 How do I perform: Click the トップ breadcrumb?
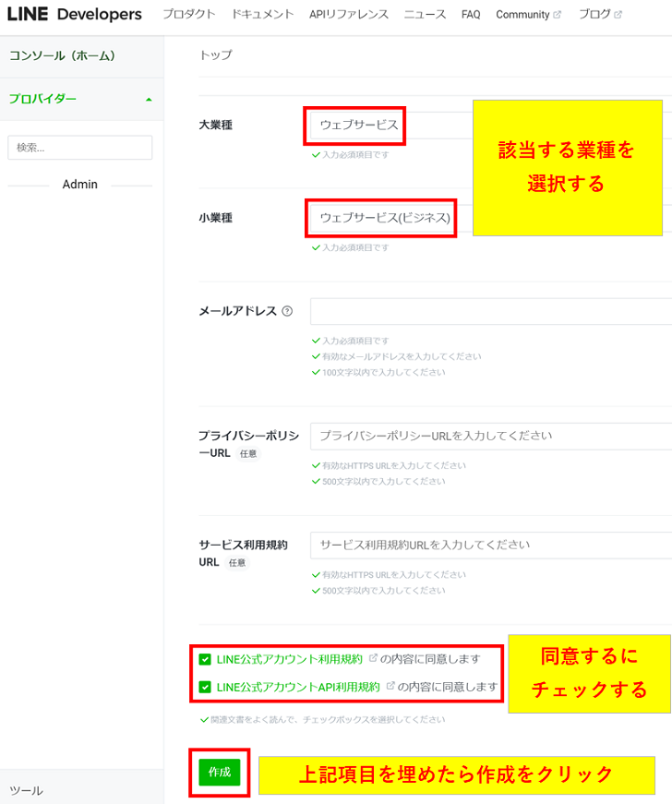[216, 54]
